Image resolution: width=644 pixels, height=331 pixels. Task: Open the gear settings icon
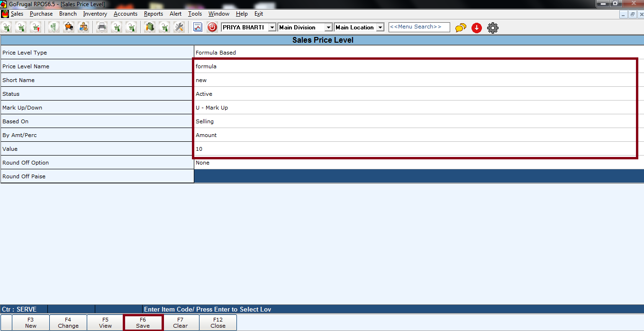click(493, 28)
